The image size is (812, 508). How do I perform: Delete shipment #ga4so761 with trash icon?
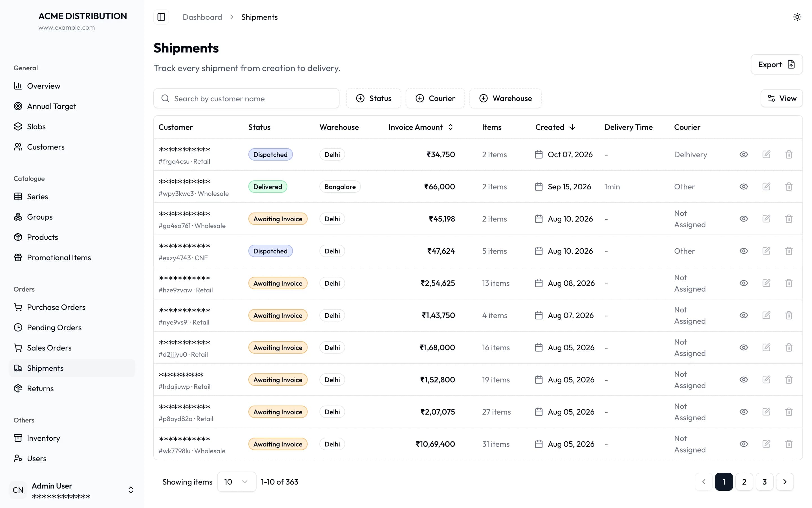tap(789, 219)
